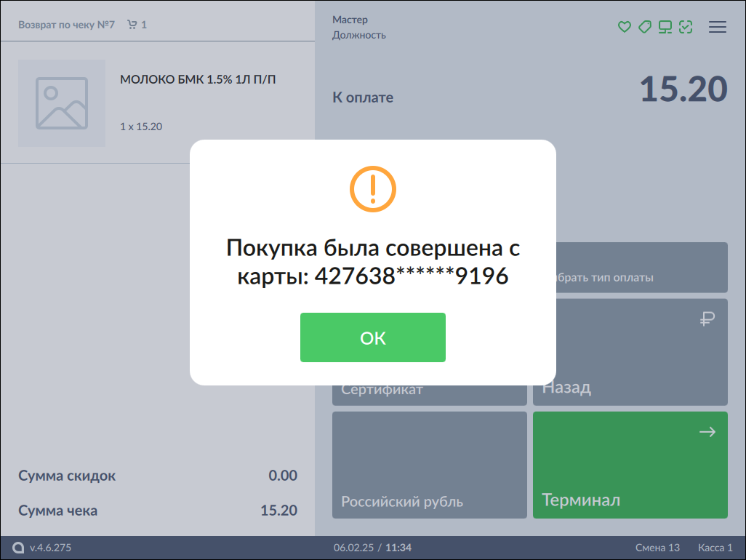The image size is (746, 560).
Task: Open the hamburger menu
Action: (717, 27)
